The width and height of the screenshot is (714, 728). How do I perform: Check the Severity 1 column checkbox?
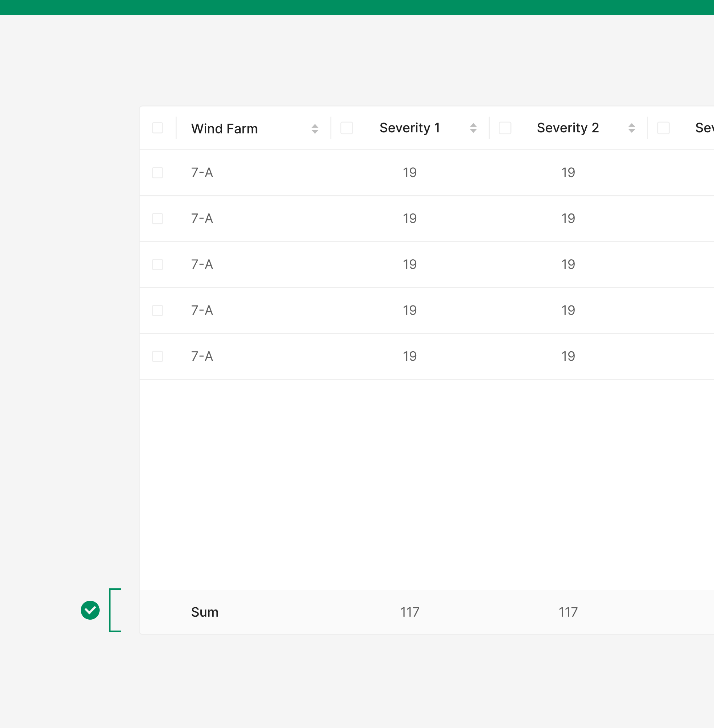pos(346,128)
